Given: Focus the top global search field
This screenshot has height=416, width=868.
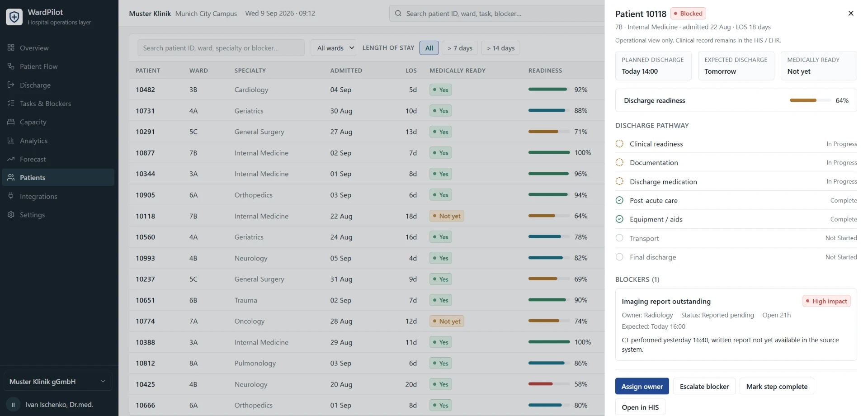Looking at the screenshot, I should [497, 14].
